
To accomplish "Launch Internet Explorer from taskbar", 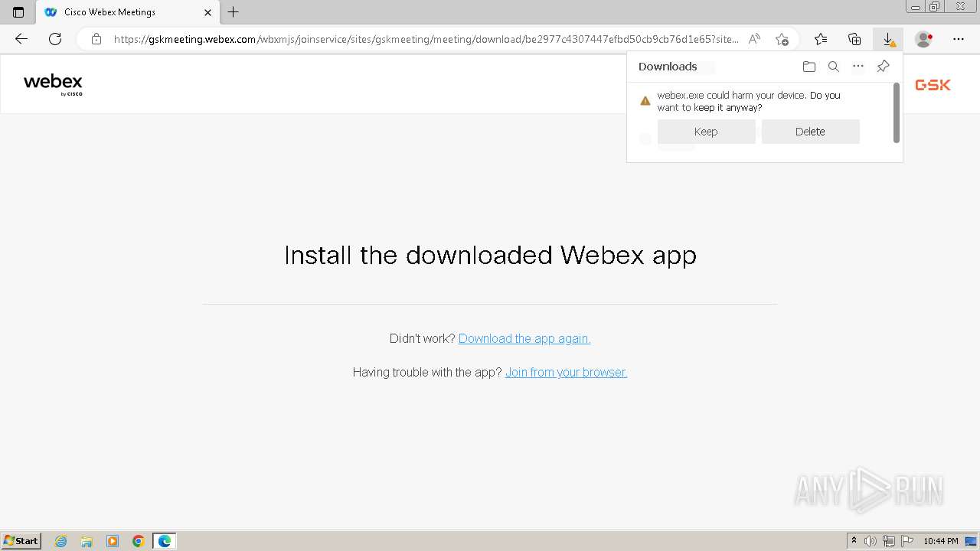I will click(x=60, y=541).
